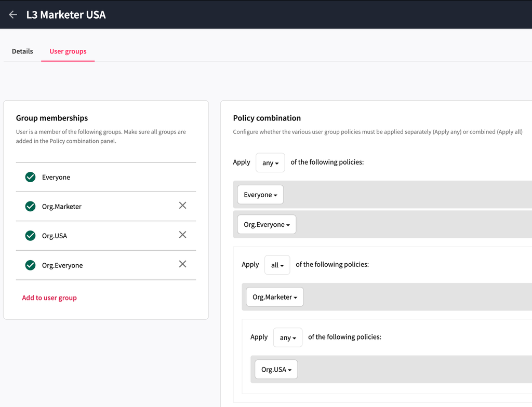This screenshot has height=407, width=532.
Task: Open the Org.Marketer policy dropdown
Action: pos(274,297)
